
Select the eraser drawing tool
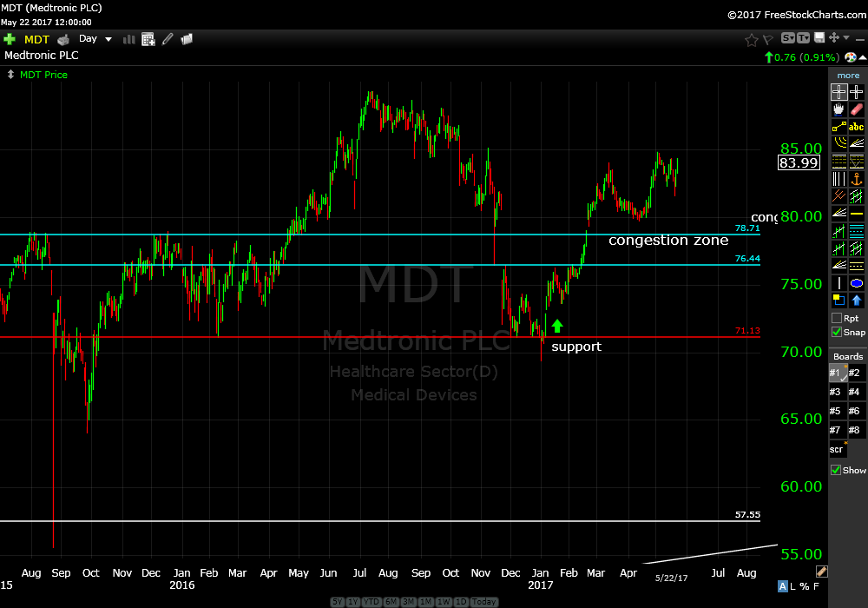pyautogui.click(x=857, y=110)
